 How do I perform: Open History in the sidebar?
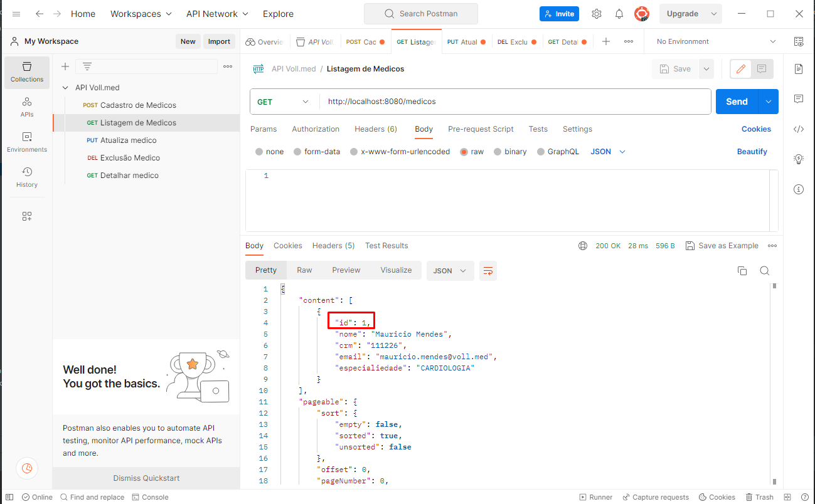[x=27, y=177]
